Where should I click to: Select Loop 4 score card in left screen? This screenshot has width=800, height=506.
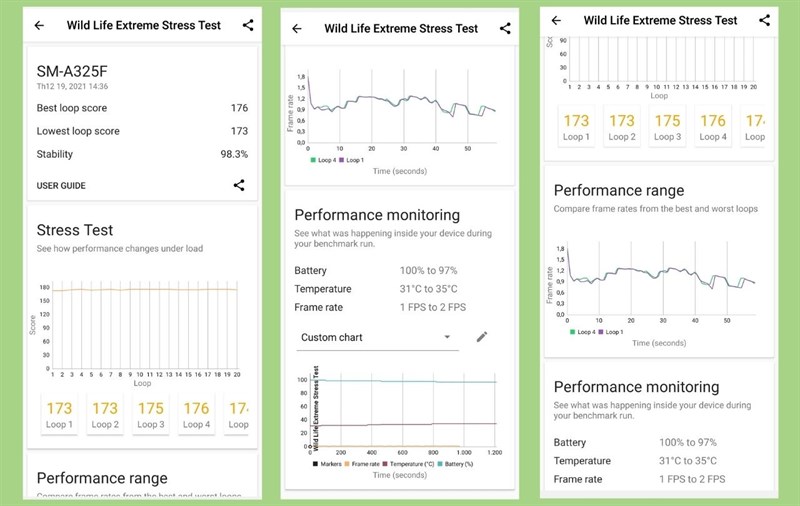[196, 415]
